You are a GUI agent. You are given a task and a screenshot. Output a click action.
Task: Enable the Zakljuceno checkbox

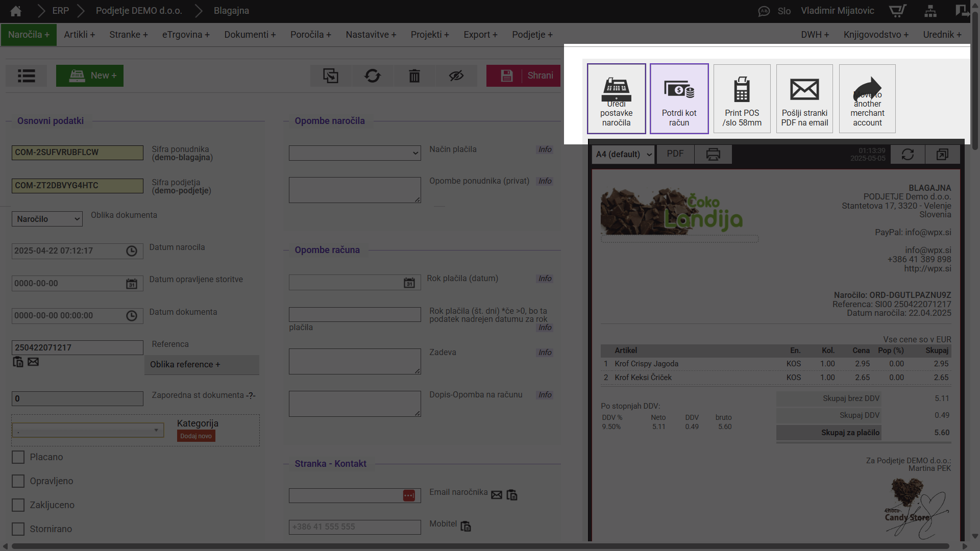click(18, 505)
